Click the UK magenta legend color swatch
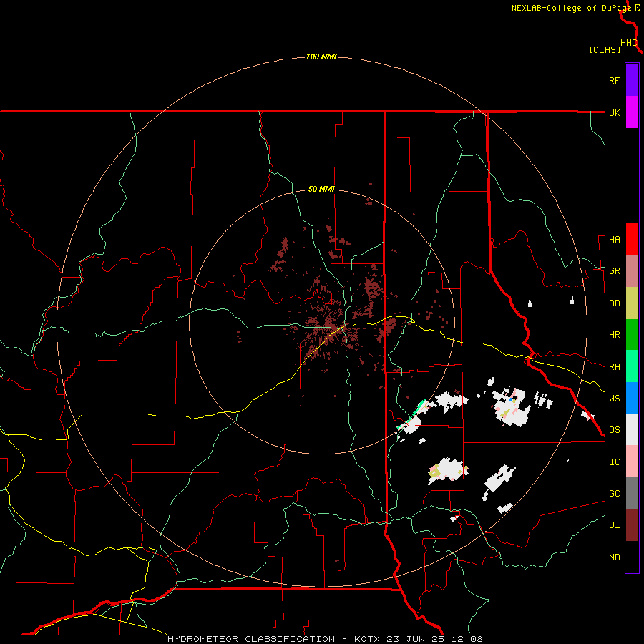Screen dimensions: 644x644 632,112
